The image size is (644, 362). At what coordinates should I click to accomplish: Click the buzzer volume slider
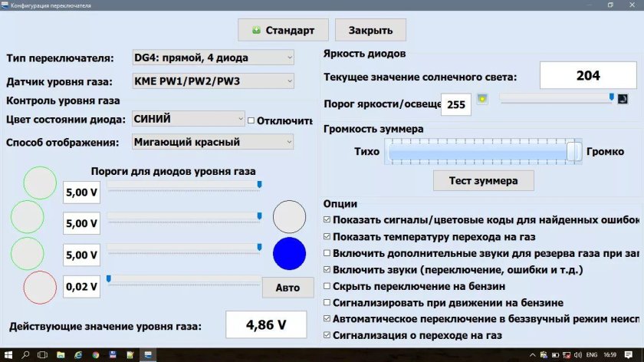[483, 152]
